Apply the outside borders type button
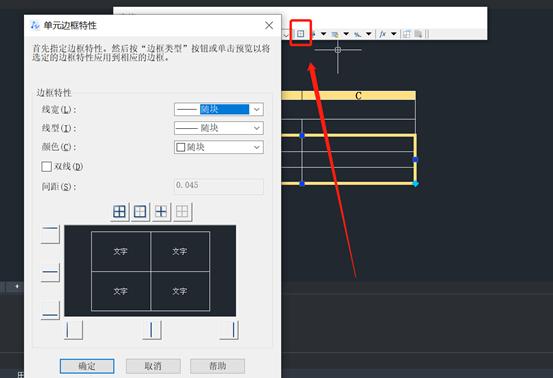 140,212
